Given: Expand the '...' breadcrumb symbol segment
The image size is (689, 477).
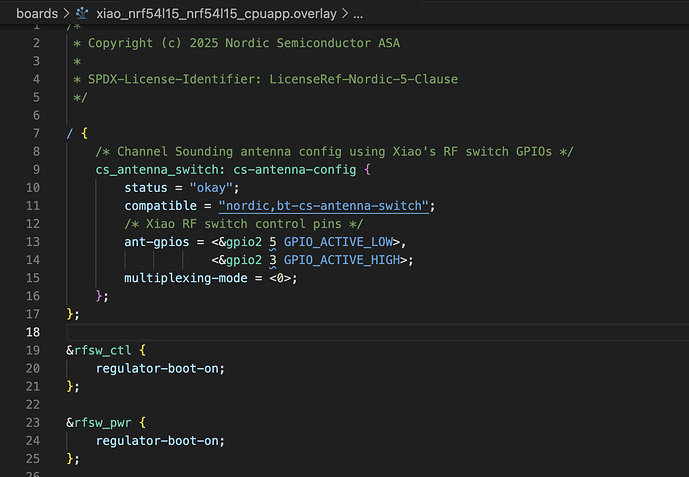Looking at the screenshot, I should (x=359, y=14).
